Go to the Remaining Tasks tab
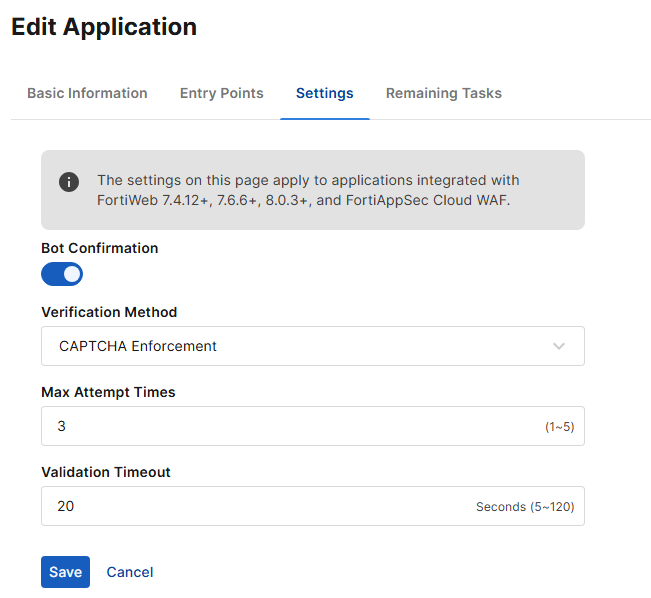Viewport: 651px width, 598px height. point(444,93)
